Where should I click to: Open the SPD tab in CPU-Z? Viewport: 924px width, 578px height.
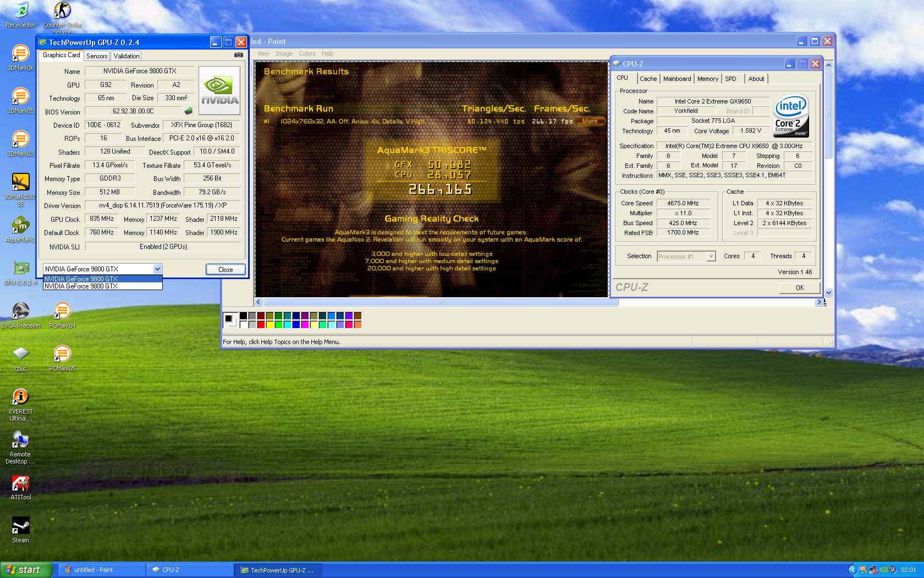(x=730, y=79)
